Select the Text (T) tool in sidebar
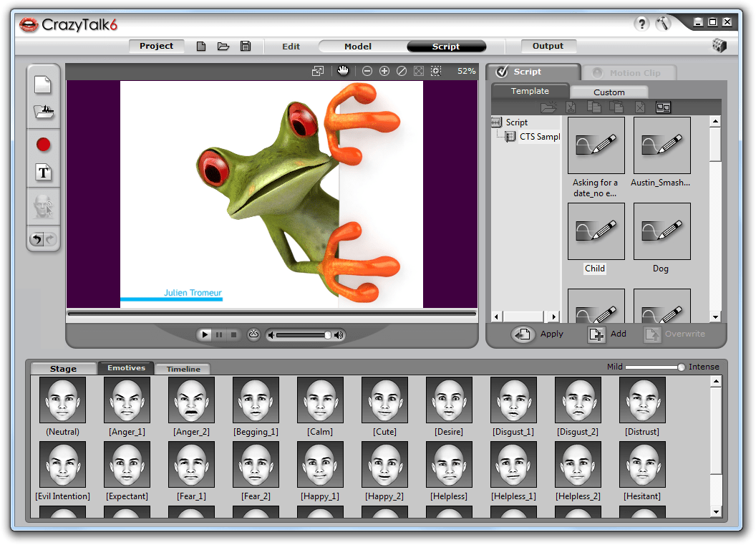 point(44,172)
